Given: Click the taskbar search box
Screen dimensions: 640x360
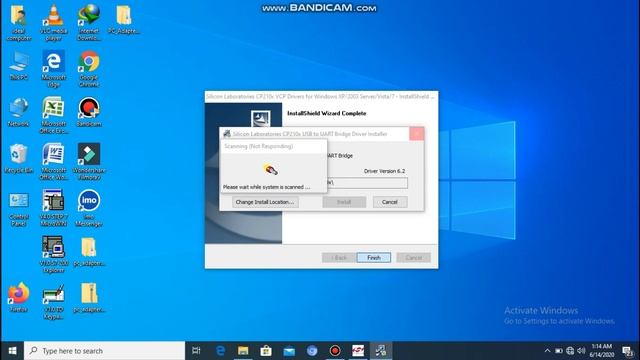Looking at the screenshot, I should click(104, 351).
